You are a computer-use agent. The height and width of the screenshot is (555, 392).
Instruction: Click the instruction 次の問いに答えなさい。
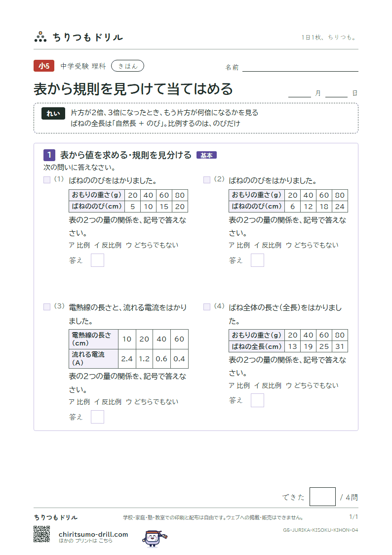click(79, 168)
